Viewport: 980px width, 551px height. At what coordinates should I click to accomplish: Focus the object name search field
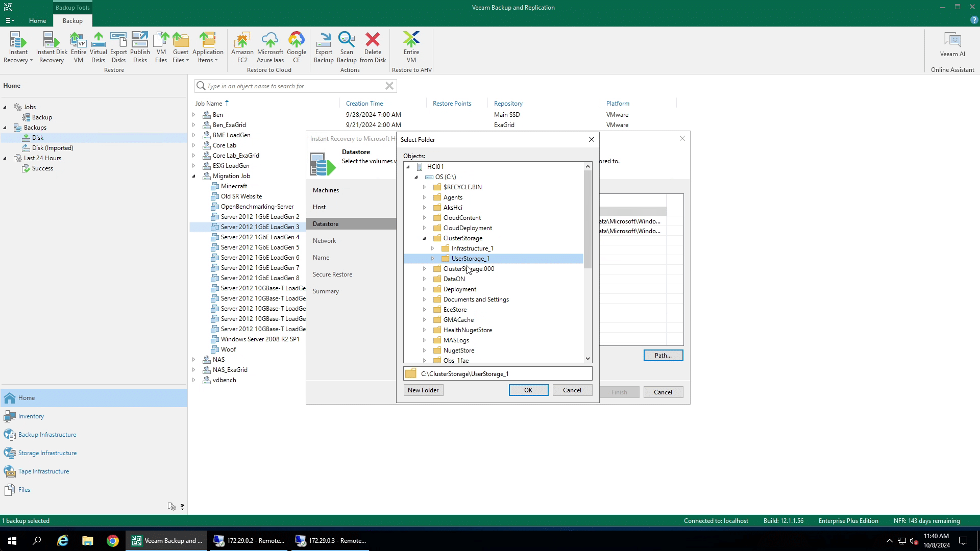click(x=295, y=86)
